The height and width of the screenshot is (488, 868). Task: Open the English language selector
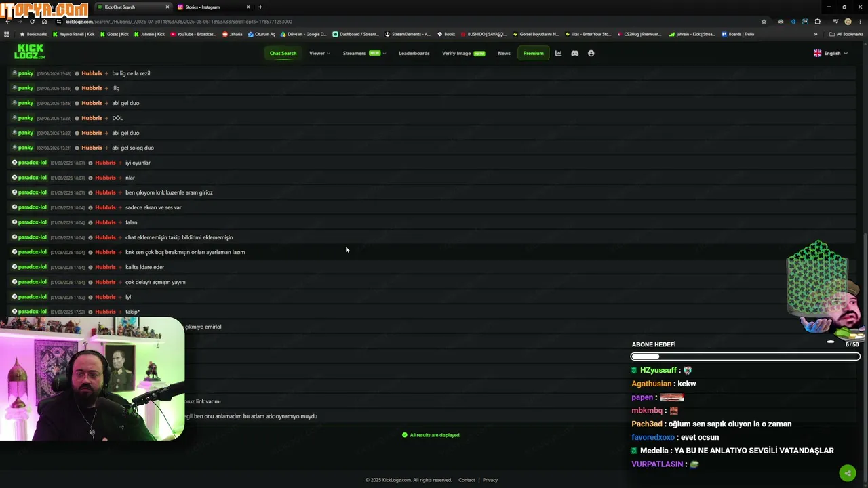pyautogui.click(x=831, y=53)
